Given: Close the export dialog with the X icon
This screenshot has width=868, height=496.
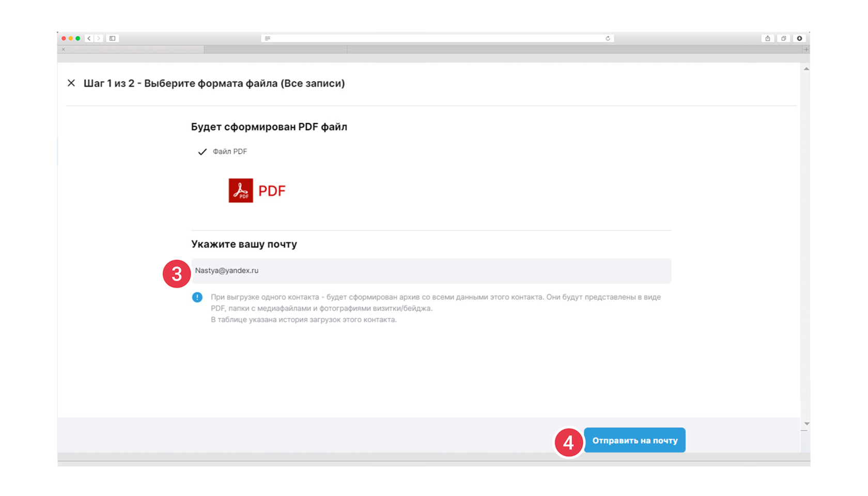Looking at the screenshot, I should point(71,83).
